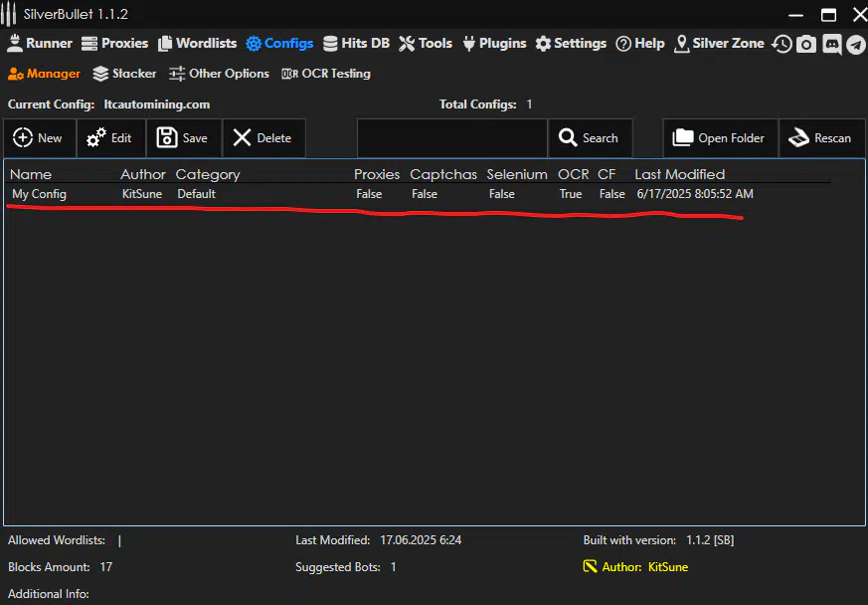The width and height of the screenshot is (868, 605).
Task: Sort by the Proxies column header
Action: 377,174
